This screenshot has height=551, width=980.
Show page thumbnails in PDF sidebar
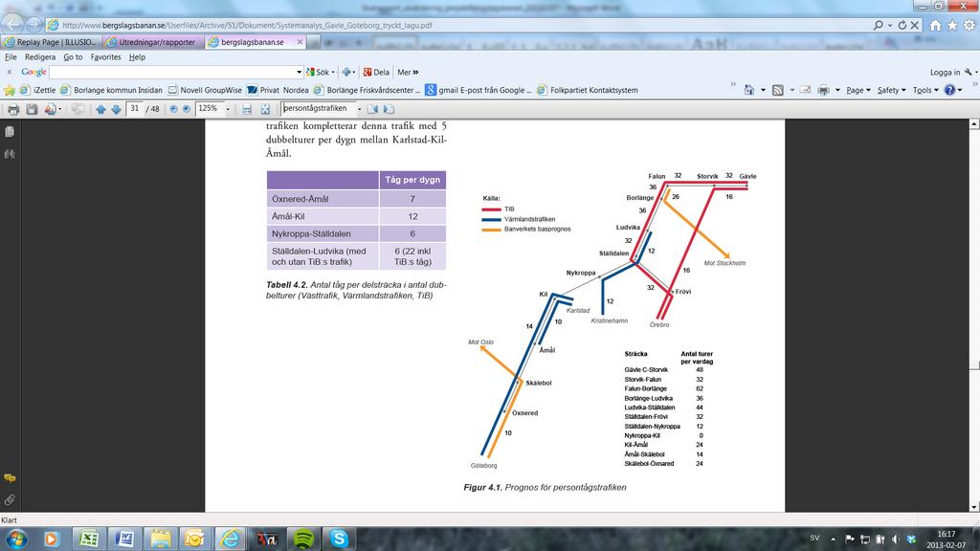(x=10, y=132)
